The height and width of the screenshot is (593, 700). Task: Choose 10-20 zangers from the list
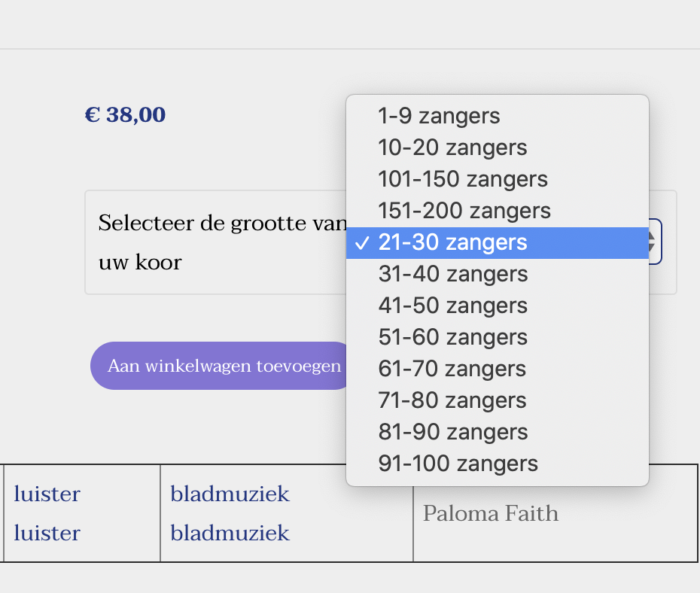point(452,147)
